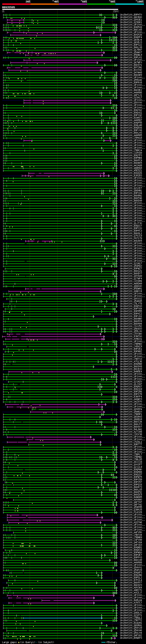Select the UniRef100_B7P2L4 label
This screenshot has width=146, height=644.
[x=131, y=580]
